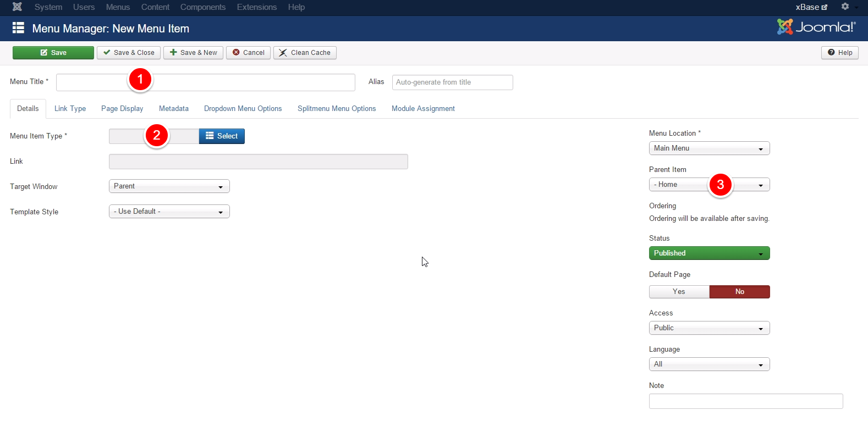The width and height of the screenshot is (868, 427).
Task: Focus the Menu Title field
Action: point(206,82)
